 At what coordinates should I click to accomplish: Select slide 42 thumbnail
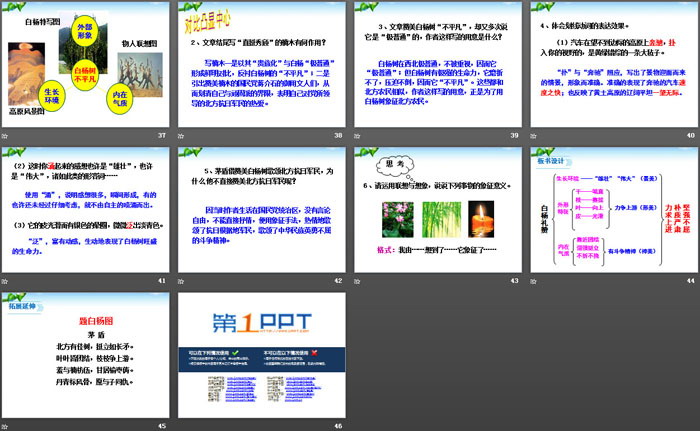pyautogui.click(x=262, y=210)
